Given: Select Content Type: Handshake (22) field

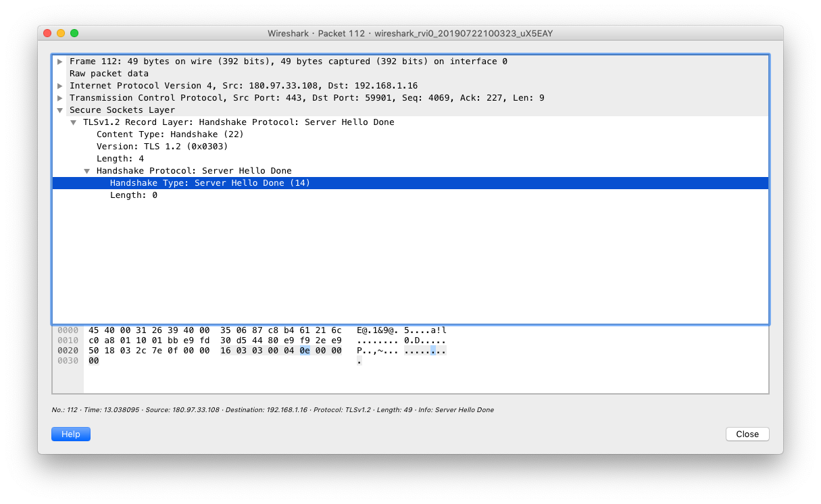Looking at the screenshot, I should (x=170, y=134).
